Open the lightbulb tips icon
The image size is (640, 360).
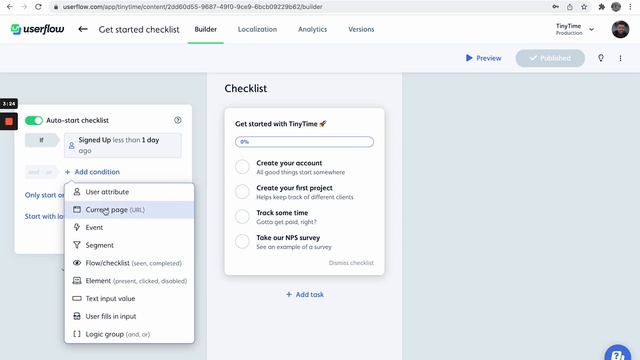point(601,58)
